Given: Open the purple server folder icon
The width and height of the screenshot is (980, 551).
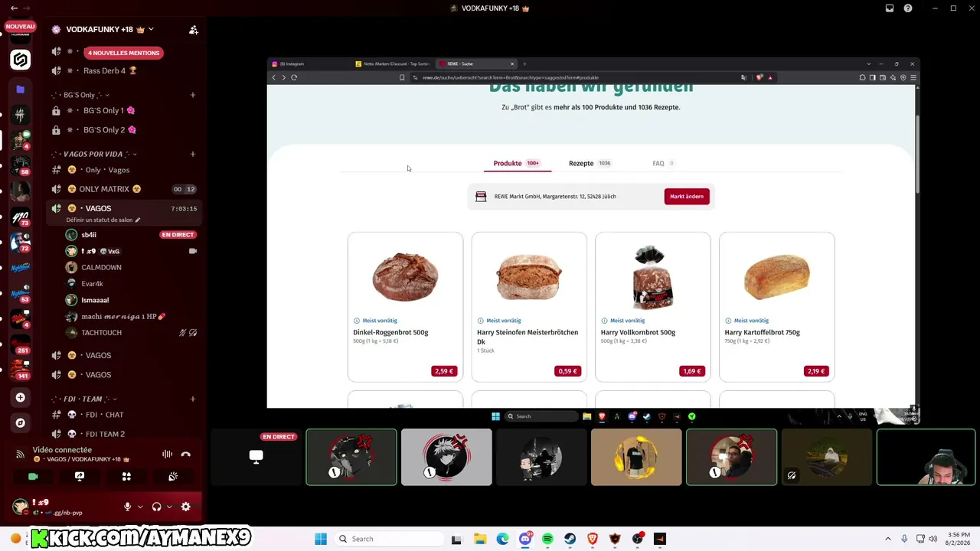Looking at the screenshot, I should [21, 90].
